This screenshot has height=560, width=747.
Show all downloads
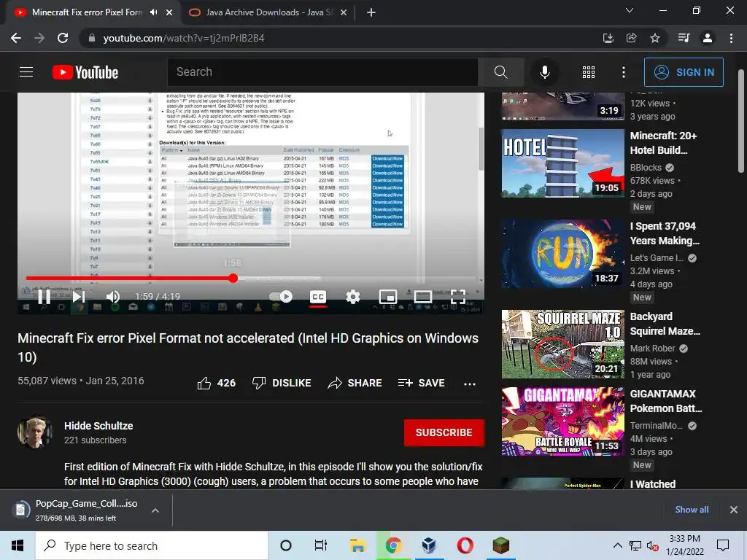692,510
